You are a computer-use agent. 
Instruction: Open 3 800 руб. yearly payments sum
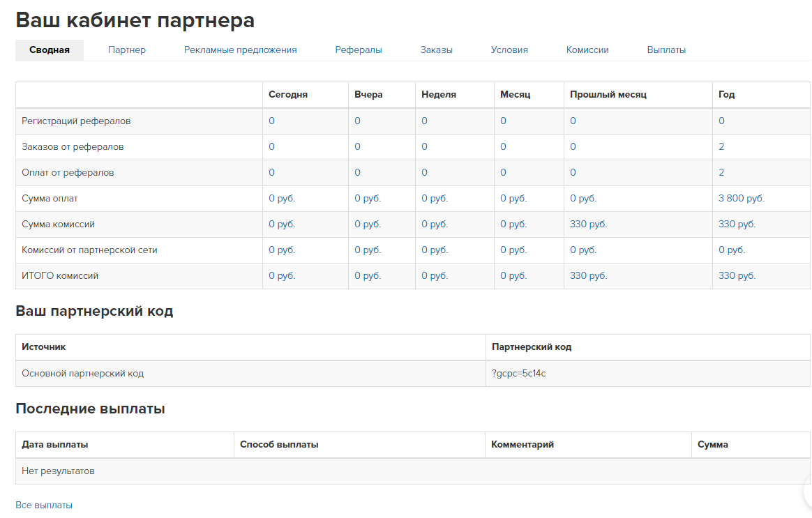tap(741, 198)
